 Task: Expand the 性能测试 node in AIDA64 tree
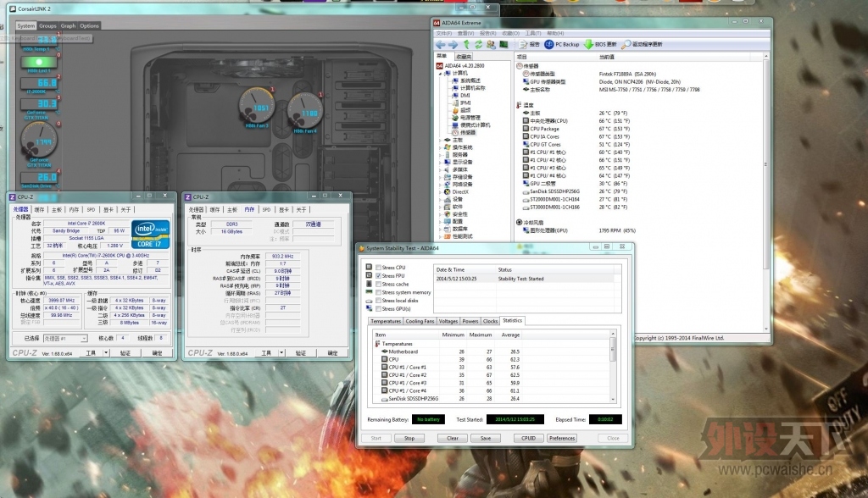[441, 236]
